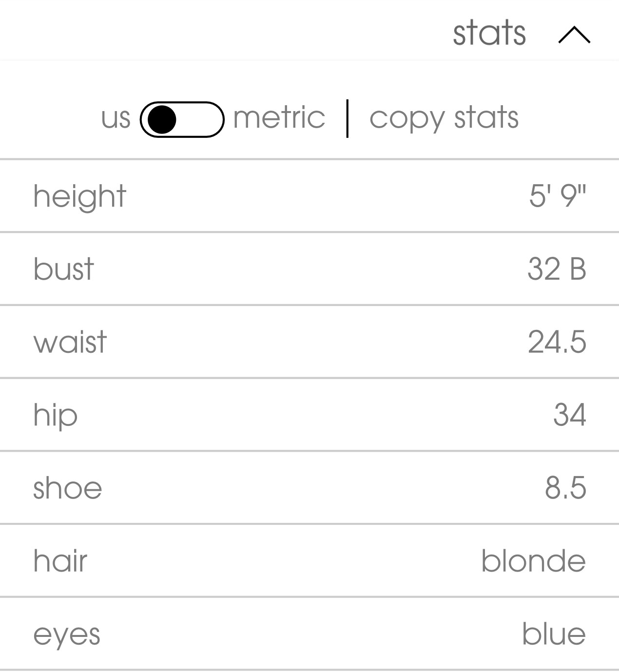Collapse the stats section chevron
This screenshot has width=619, height=672.
point(574,35)
